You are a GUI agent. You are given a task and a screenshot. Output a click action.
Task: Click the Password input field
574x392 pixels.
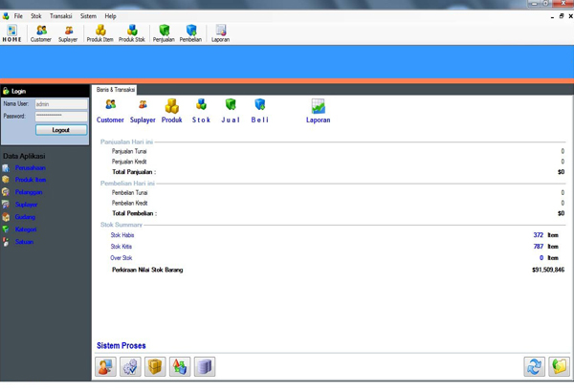[x=61, y=116]
